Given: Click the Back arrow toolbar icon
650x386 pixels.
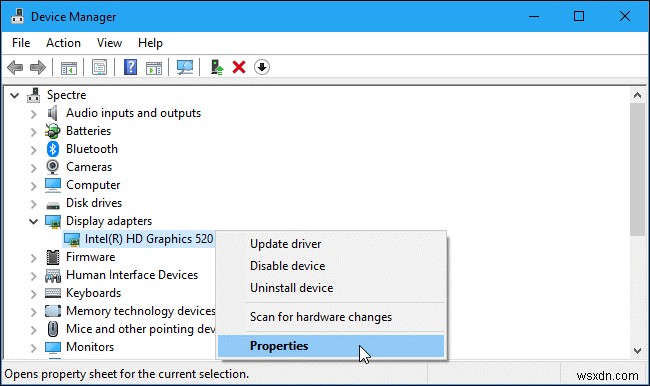Looking at the screenshot, I should click(15, 67).
